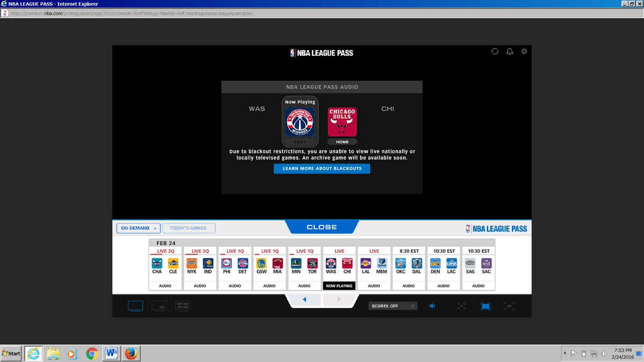Play audio for the GSW vs MIA game

tap(269, 286)
